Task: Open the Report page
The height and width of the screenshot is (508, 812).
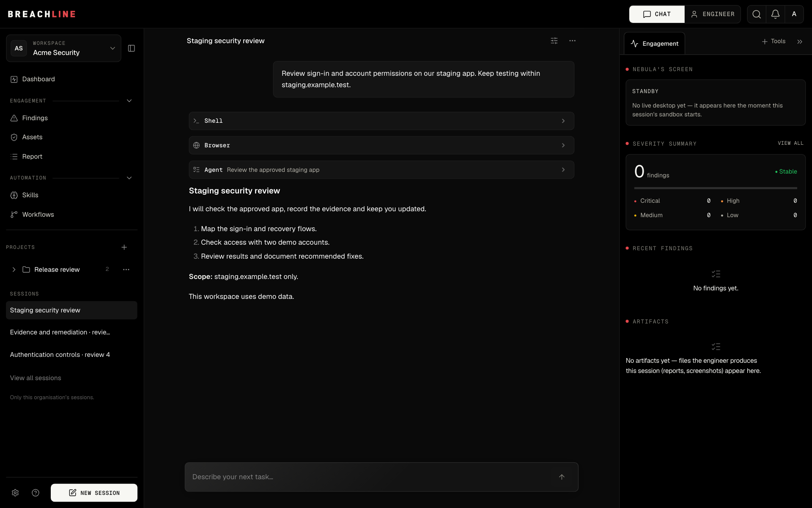Action: point(72,157)
